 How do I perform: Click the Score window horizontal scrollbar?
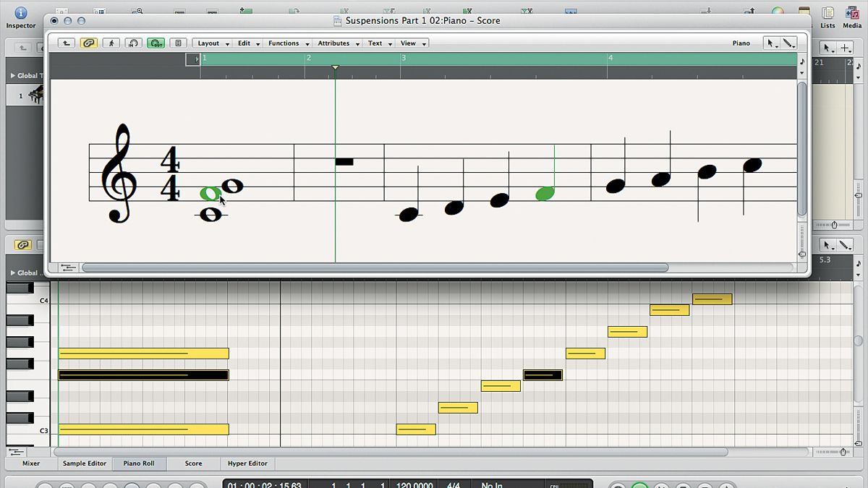tap(375, 267)
